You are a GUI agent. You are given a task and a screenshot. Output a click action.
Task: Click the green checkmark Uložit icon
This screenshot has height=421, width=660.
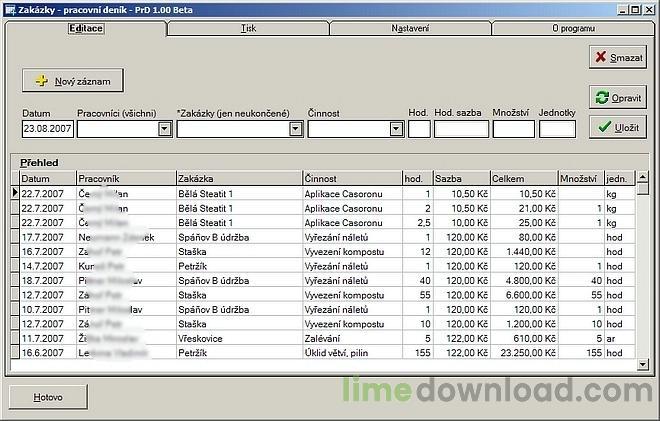(x=602, y=127)
